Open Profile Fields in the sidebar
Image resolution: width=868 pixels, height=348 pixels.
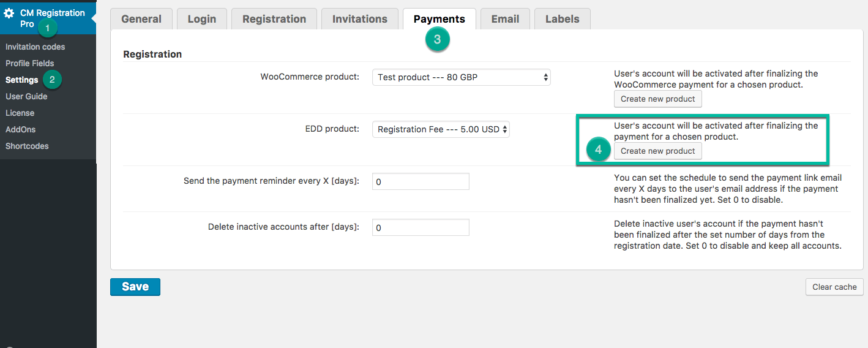29,63
